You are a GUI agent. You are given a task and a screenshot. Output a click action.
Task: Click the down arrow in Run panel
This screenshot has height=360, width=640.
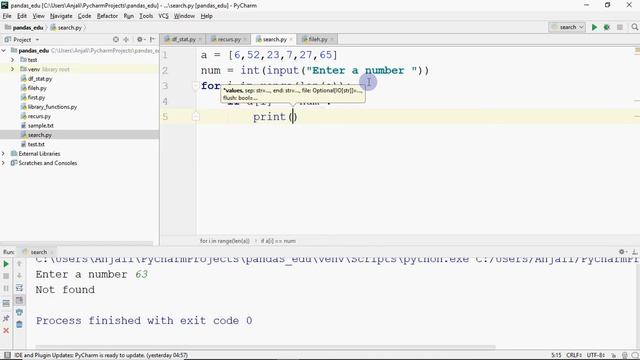[x=19, y=276]
